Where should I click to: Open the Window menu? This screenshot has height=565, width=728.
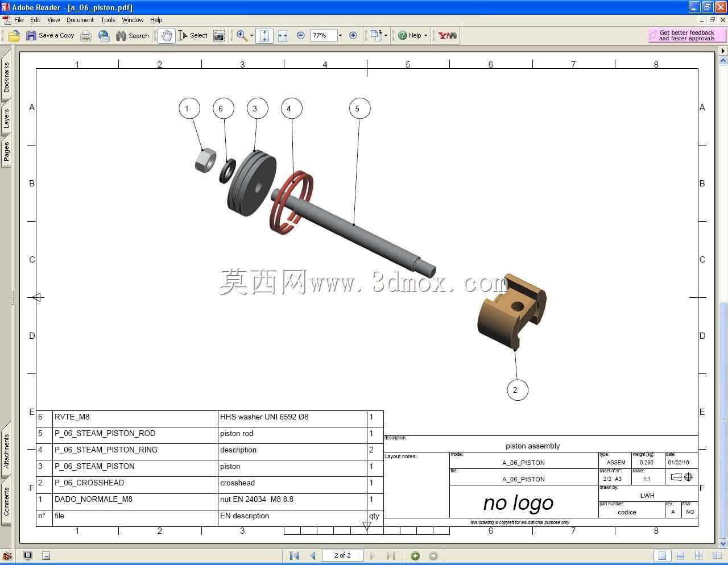pyautogui.click(x=133, y=20)
